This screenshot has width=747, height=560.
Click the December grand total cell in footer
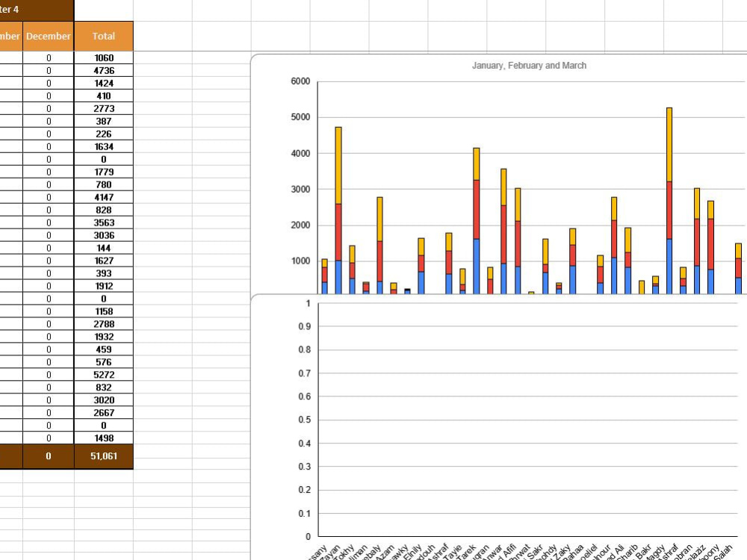[48, 456]
